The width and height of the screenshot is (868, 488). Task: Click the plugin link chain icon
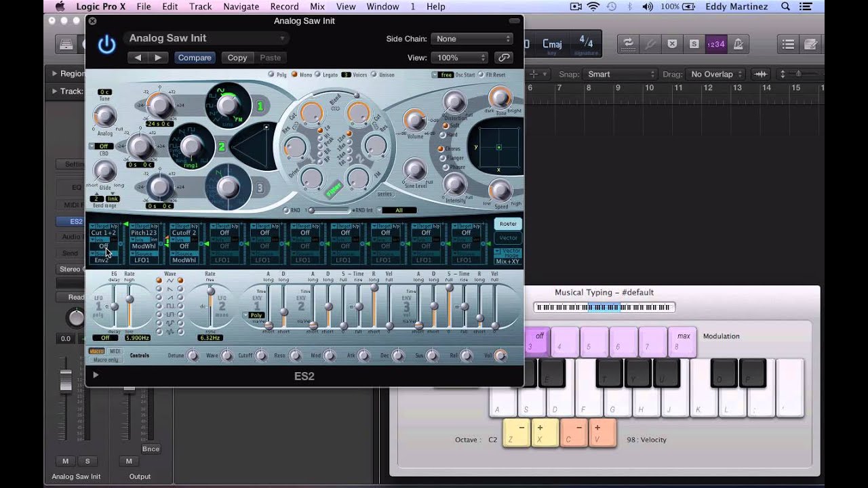click(504, 58)
